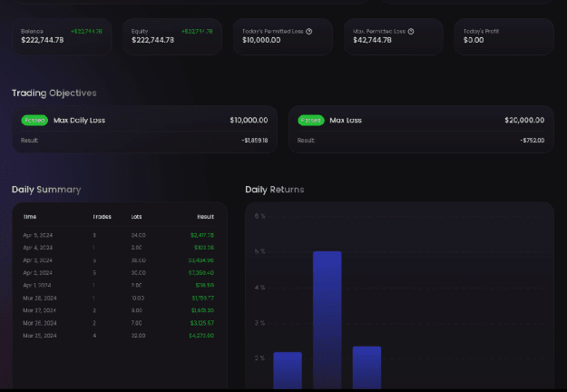This screenshot has width=567, height=392.
Task: Click the 9.00 lots value for Mar 27
Action: (x=137, y=310)
